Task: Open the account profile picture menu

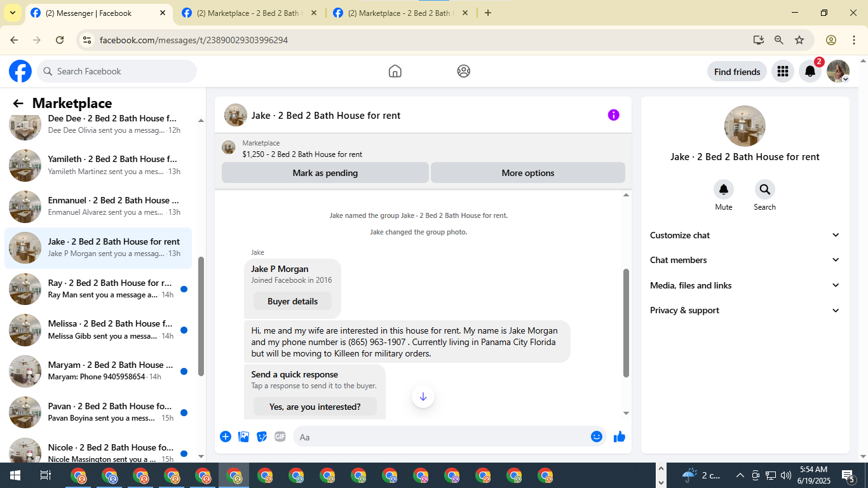Action: coord(838,72)
